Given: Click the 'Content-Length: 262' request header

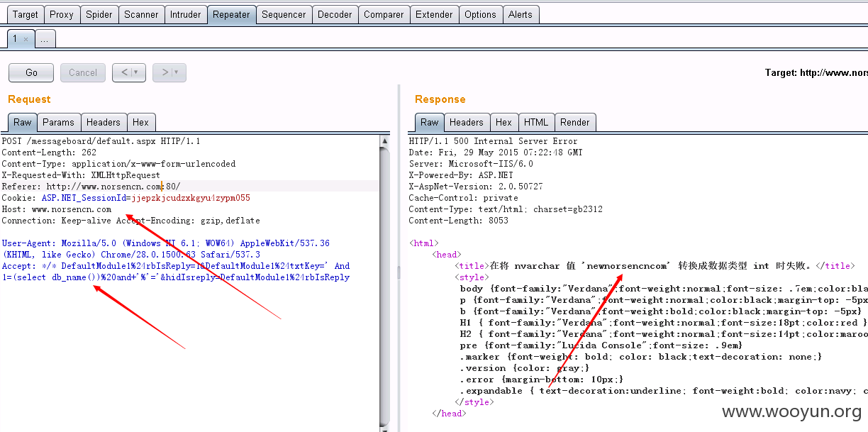Looking at the screenshot, I should (49, 153).
